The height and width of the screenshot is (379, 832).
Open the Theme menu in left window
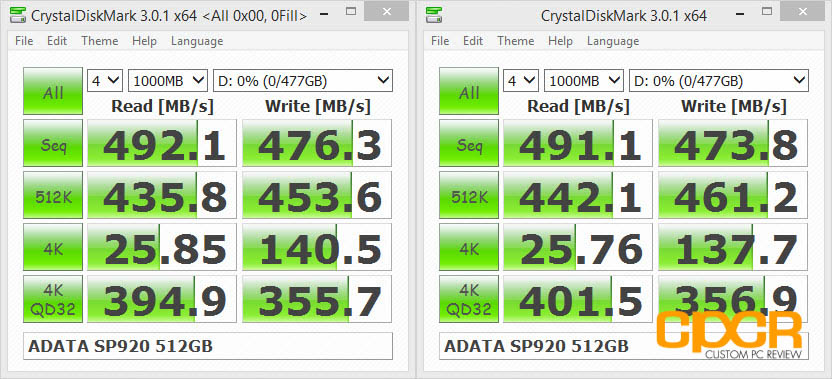[x=100, y=41]
